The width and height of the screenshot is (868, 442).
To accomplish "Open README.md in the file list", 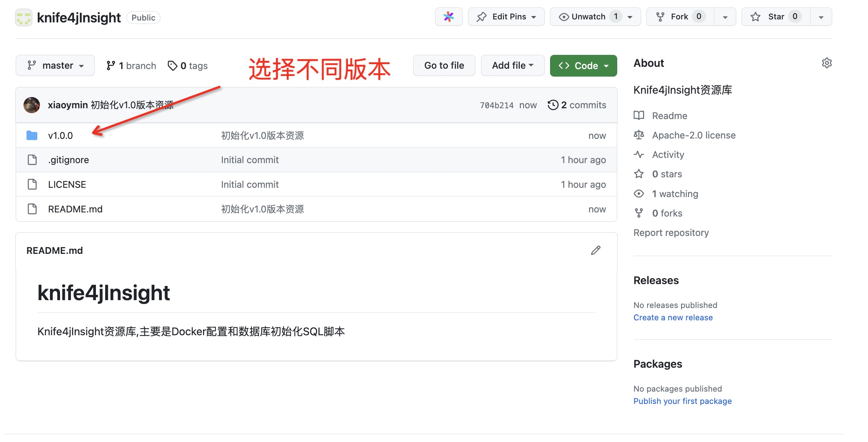I will tap(75, 209).
